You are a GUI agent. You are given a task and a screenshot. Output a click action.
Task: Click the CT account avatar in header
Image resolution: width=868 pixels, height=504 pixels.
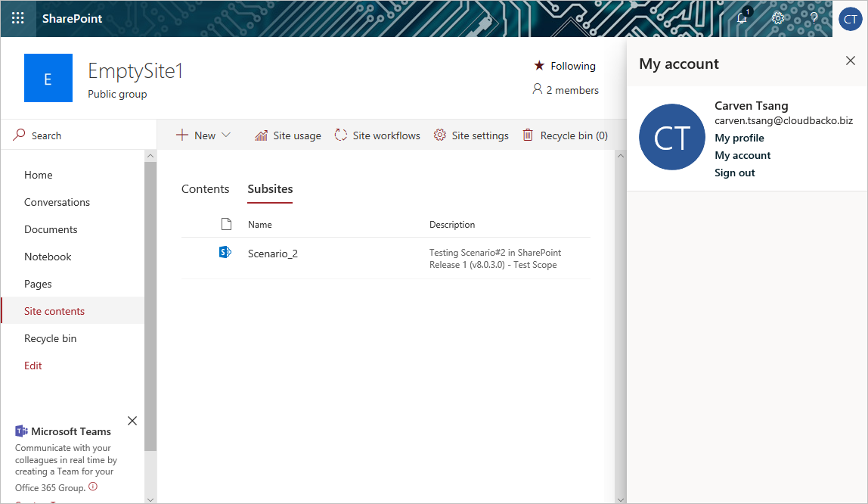[851, 19]
